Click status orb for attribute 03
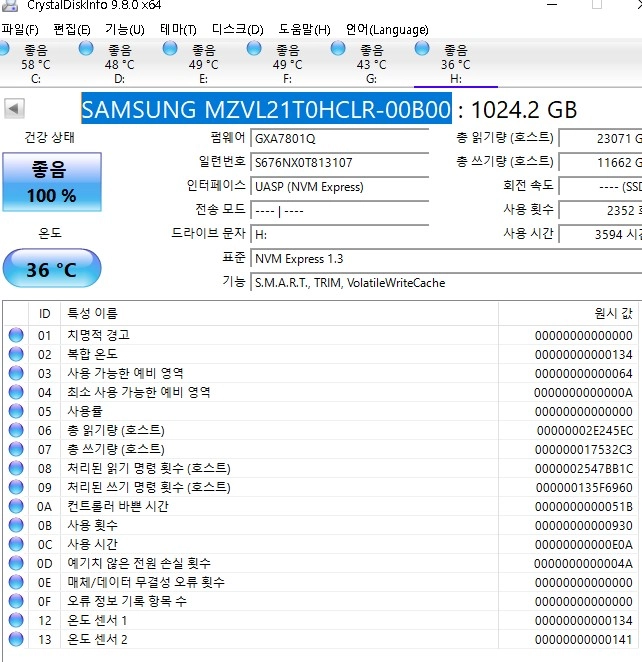Image resolution: width=642 pixels, height=662 pixels. [16, 373]
